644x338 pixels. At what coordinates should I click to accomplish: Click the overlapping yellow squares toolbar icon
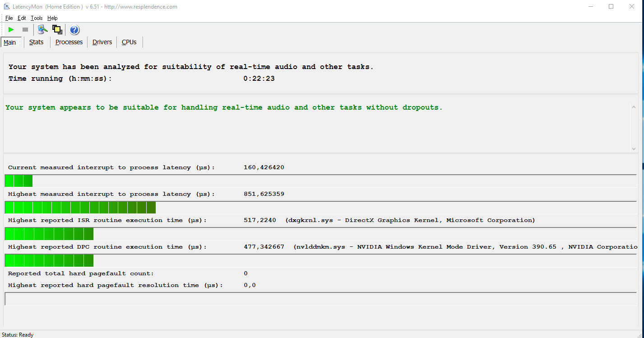(57, 30)
